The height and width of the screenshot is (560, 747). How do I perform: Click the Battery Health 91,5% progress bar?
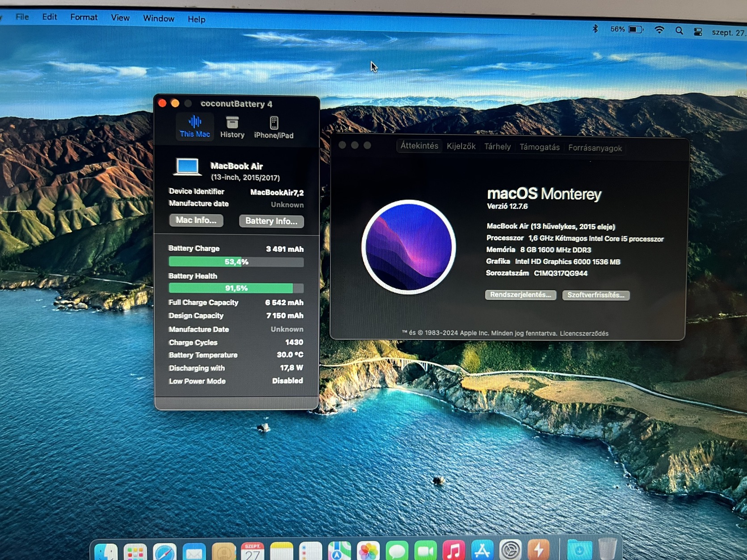(x=236, y=288)
